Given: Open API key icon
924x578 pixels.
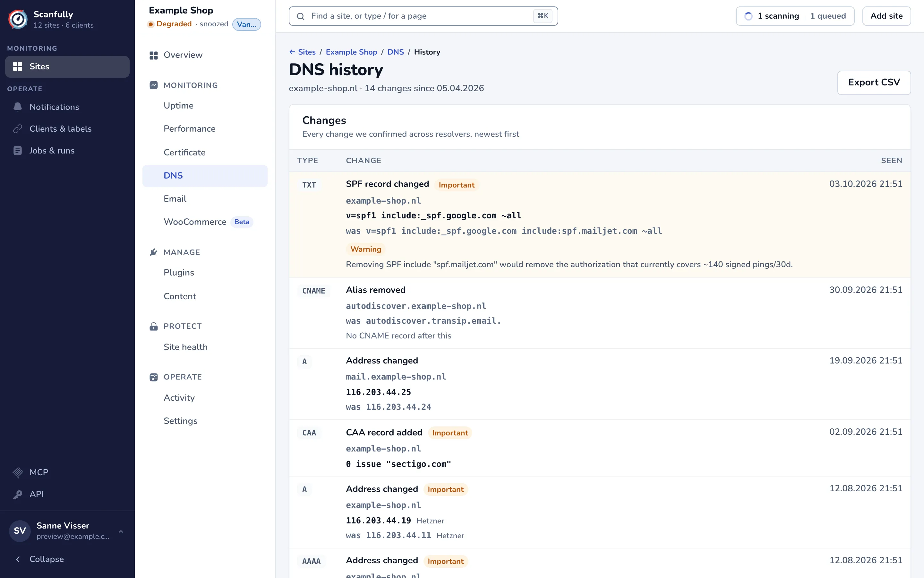Looking at the screenshot, I should coord(18,494).
